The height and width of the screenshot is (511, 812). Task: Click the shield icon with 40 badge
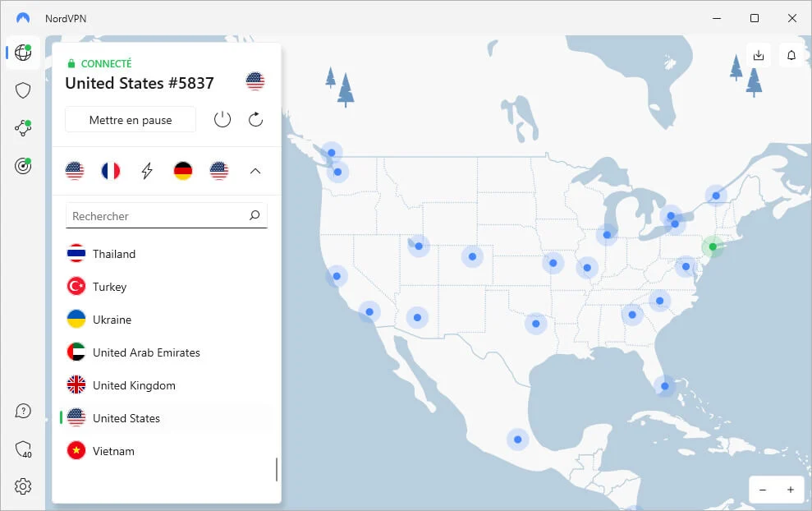[x=23, y=449]
